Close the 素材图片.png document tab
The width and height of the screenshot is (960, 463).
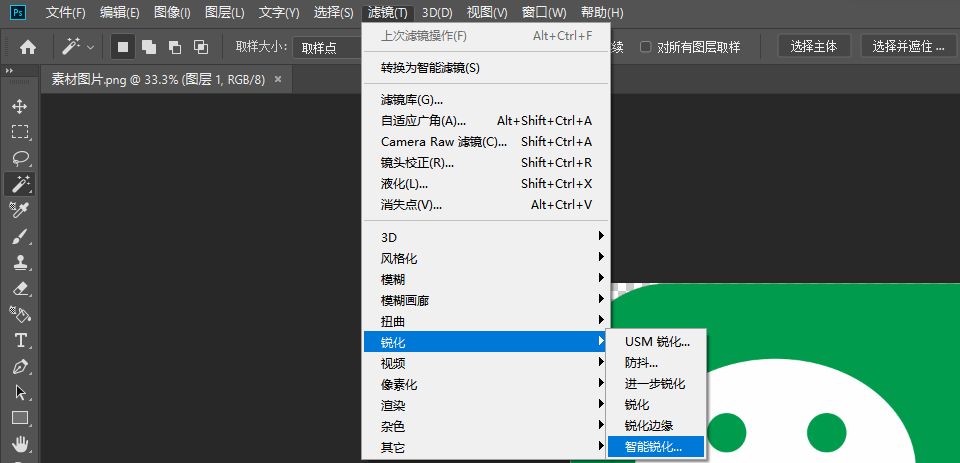point(278,80)
